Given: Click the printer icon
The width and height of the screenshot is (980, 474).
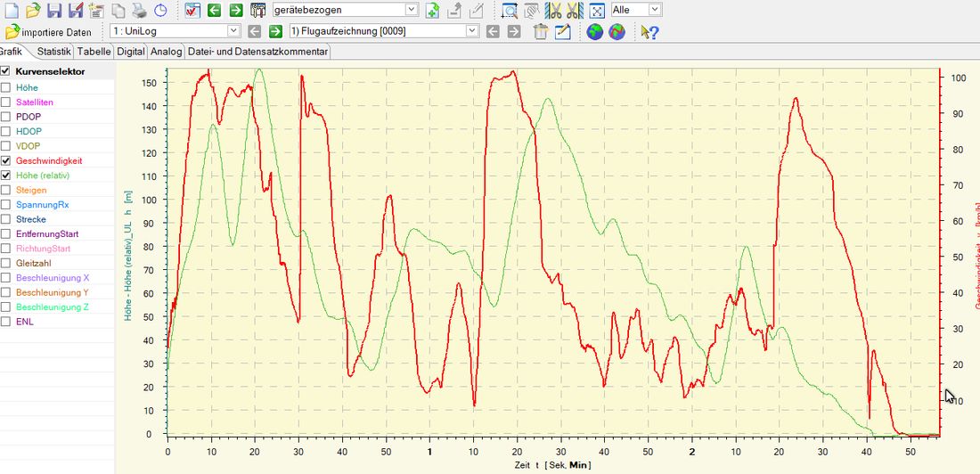Looking at the screenshot, I should click(139, 11).
